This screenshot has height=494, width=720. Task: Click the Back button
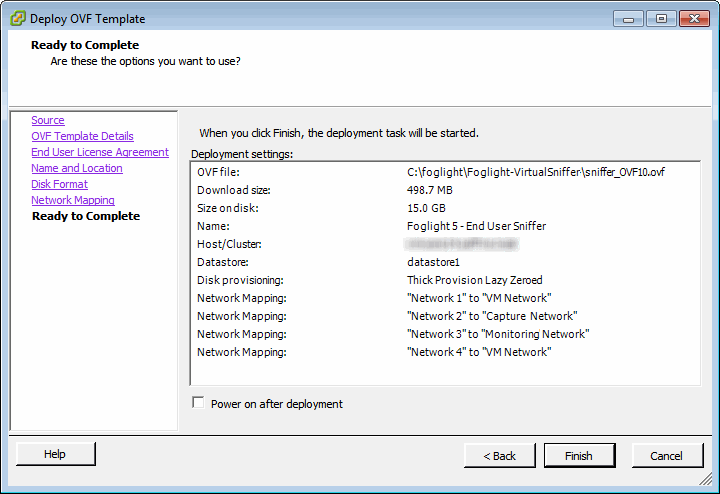pos(499,455)
